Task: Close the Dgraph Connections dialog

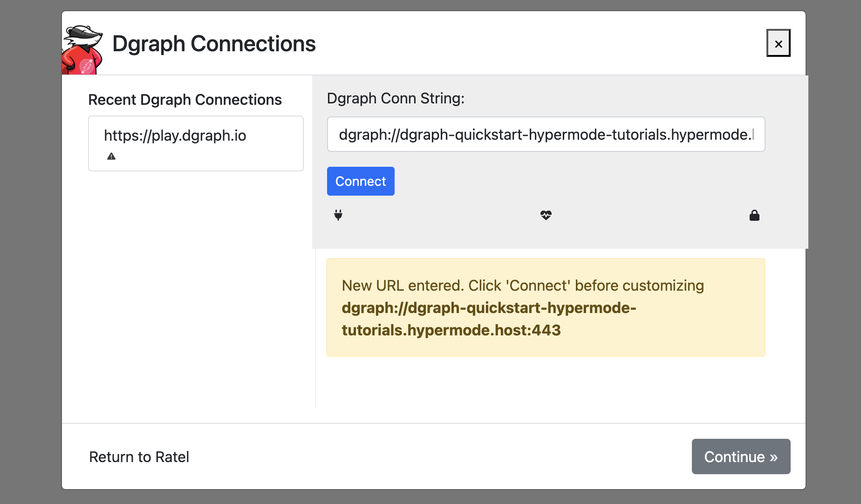Action: (x=778, y=43)
